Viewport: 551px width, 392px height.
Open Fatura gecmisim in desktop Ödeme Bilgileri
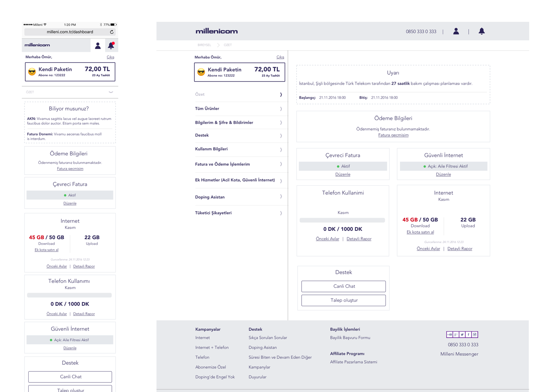[x=393, y=135]
